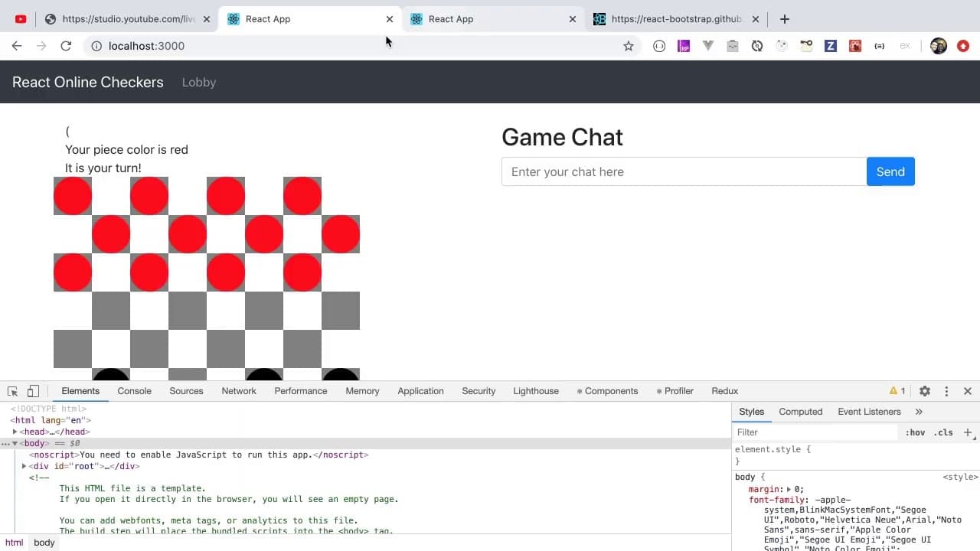Viewport: 980px width, 551px height.
Task: Click the browser forward arrow
Action: click(x=41, y=46)
